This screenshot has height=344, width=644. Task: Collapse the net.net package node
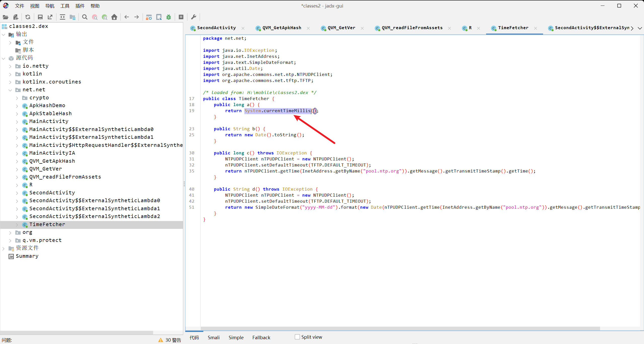[10, 90]
